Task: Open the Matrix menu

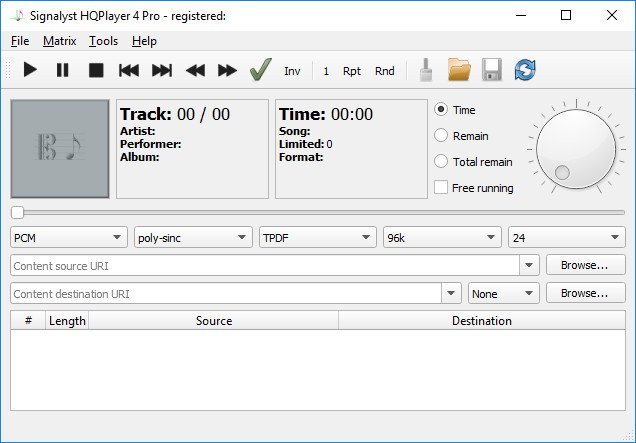Action: click(x=59, y=41)
